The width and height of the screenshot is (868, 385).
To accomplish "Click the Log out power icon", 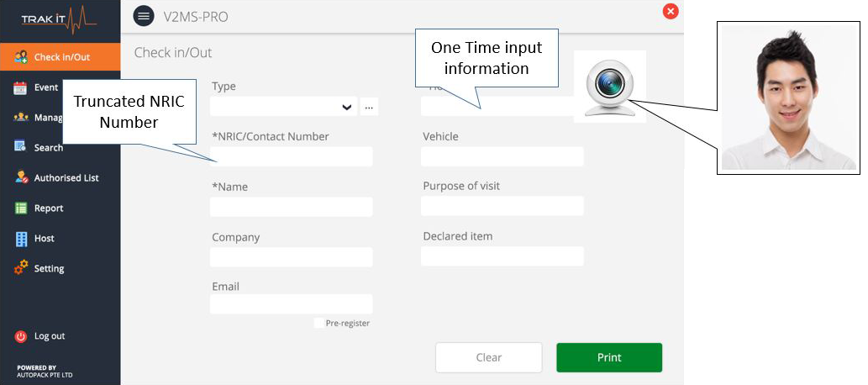I will (x=21, y=336).
